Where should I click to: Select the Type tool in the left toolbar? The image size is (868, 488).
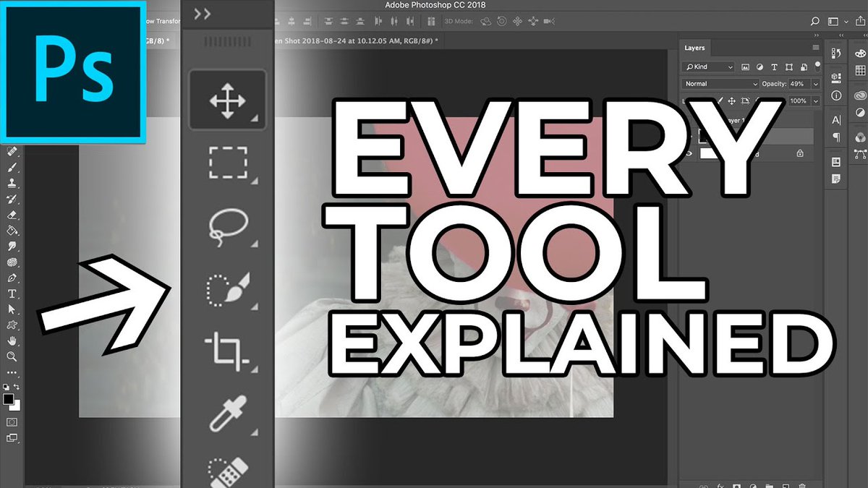12,294
